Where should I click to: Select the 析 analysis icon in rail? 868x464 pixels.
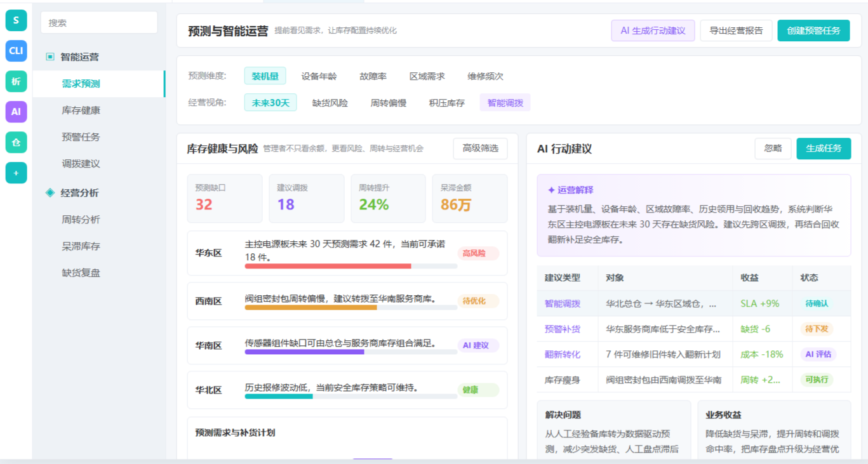(16, 81)
